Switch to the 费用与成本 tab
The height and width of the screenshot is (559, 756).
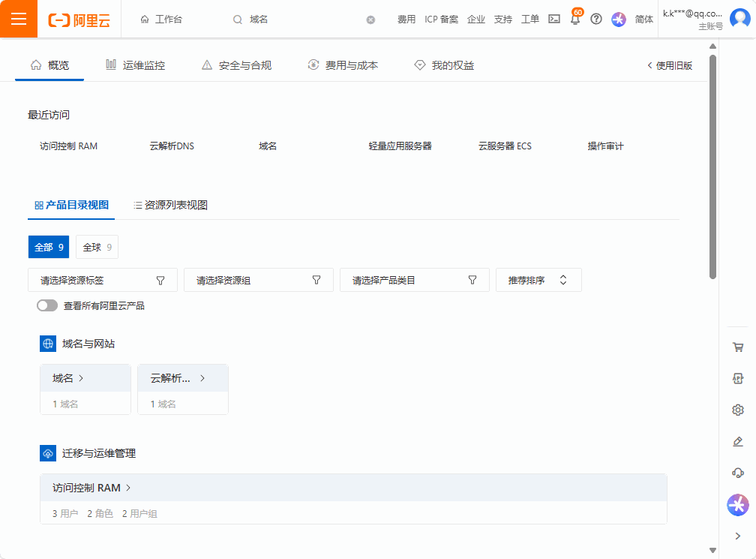[x=343, y=65]
